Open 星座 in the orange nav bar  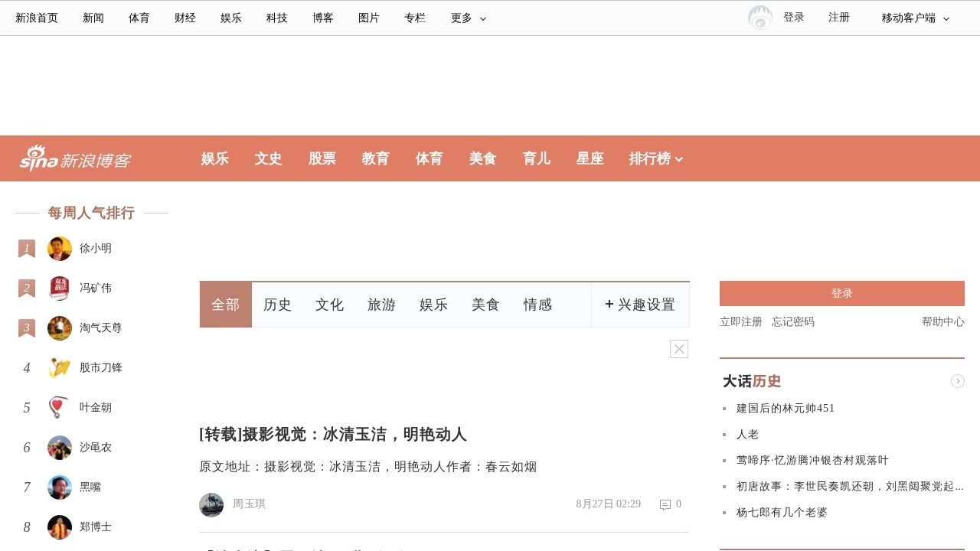click(x=590, y=158)
